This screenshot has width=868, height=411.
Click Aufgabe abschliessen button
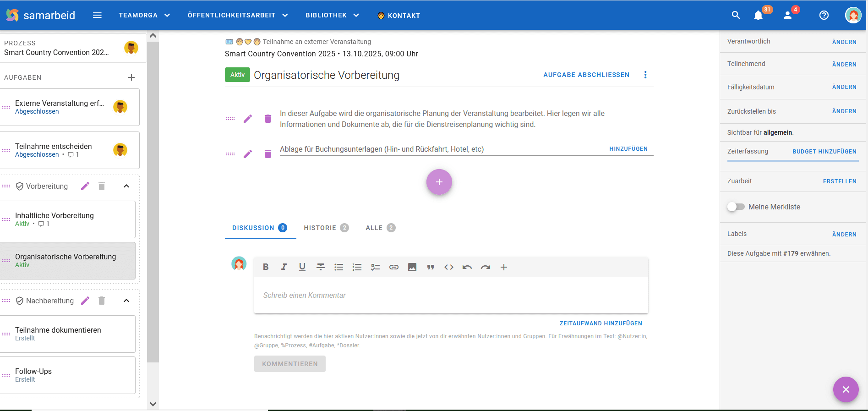[586, 75]
